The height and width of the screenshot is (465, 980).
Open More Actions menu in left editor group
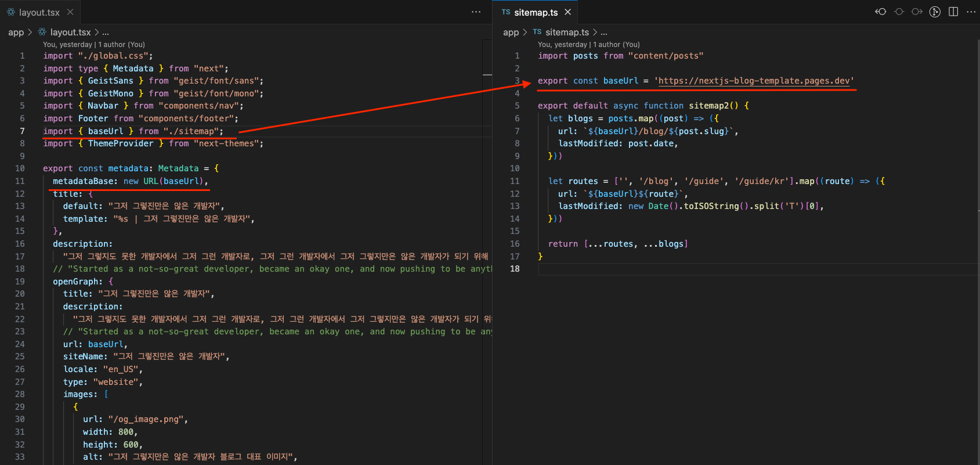click(x=476, y=12)
